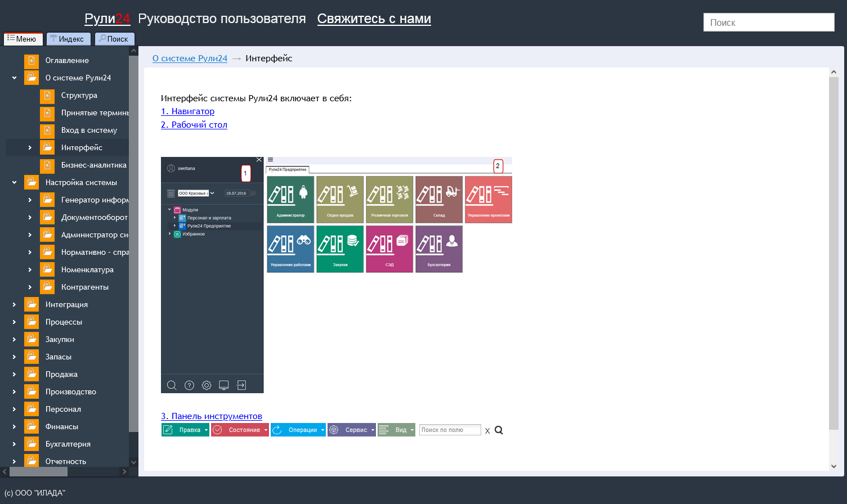847x504 pixels.
Task: Select Запасы in the menu tree
Action: pyautogui.click(x=59, y=357)
